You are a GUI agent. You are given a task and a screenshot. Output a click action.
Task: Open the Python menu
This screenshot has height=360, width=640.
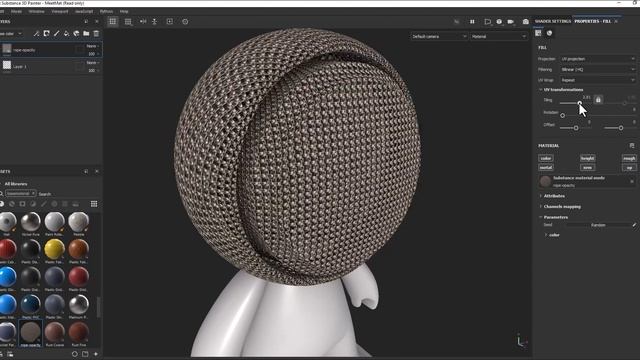[x=106, y=11]
